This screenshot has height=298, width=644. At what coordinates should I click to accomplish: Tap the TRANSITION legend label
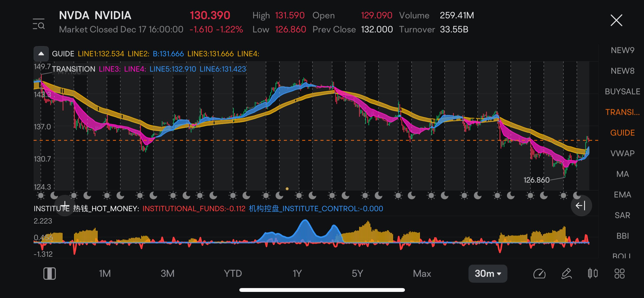pyautogui.click(x=74, y=69)
